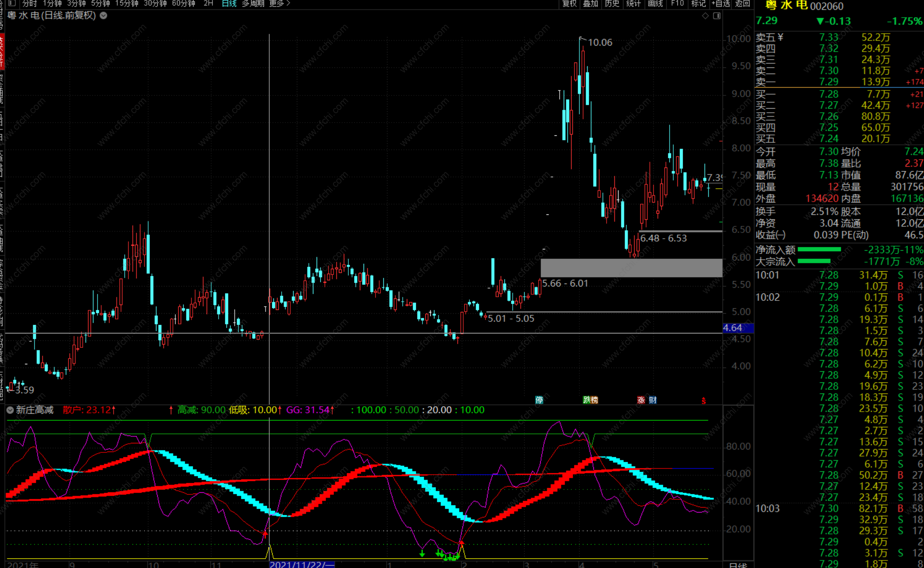This screenshot has width=924, height=568.
Task: Toggle the 复权 adjustment setting
Action: 570,3
